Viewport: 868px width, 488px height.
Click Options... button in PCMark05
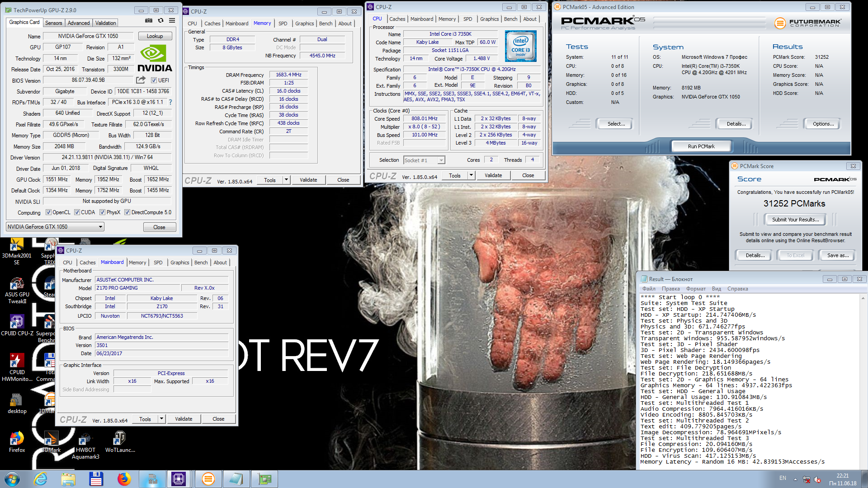[x=823, y=124]
